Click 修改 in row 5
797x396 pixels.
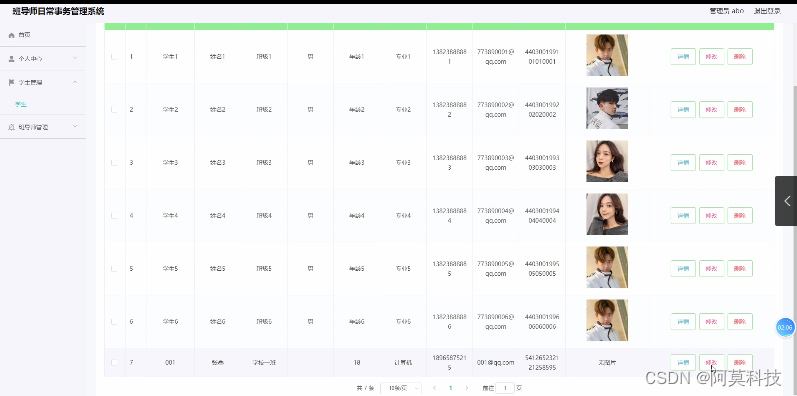pyautogui.click(x=712, y=268)
